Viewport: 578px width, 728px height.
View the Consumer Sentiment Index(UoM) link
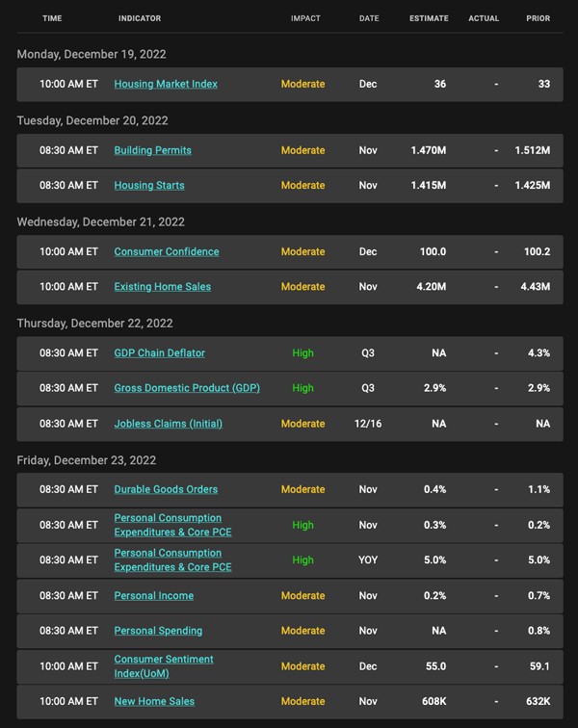coord(164,665)
